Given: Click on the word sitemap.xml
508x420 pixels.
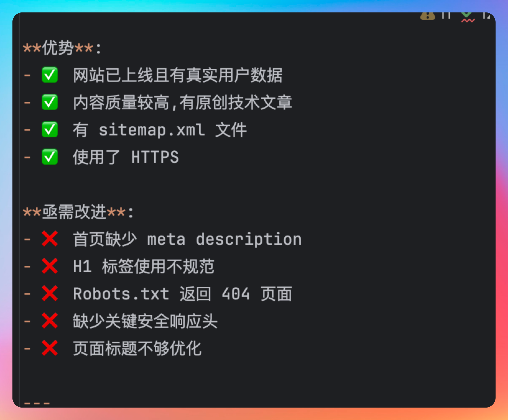Looking at the screenshot, I should click(x=152, y=130).
